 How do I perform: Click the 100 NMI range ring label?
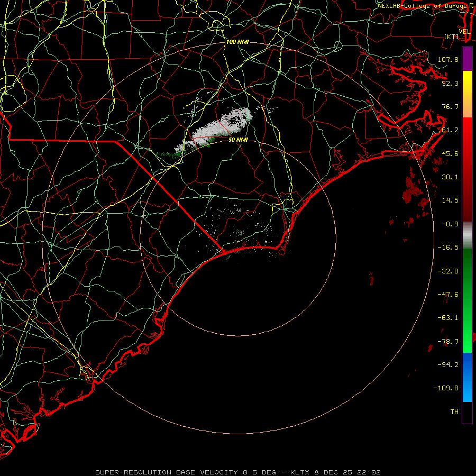pos(237,42)
